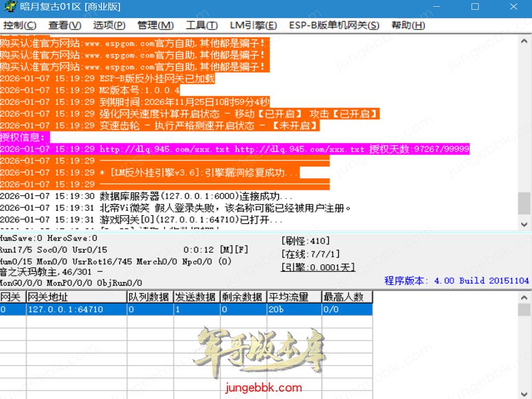Open the LM引擎(E) menu
This screenshot has height=399, width=532.
point(253,25)
